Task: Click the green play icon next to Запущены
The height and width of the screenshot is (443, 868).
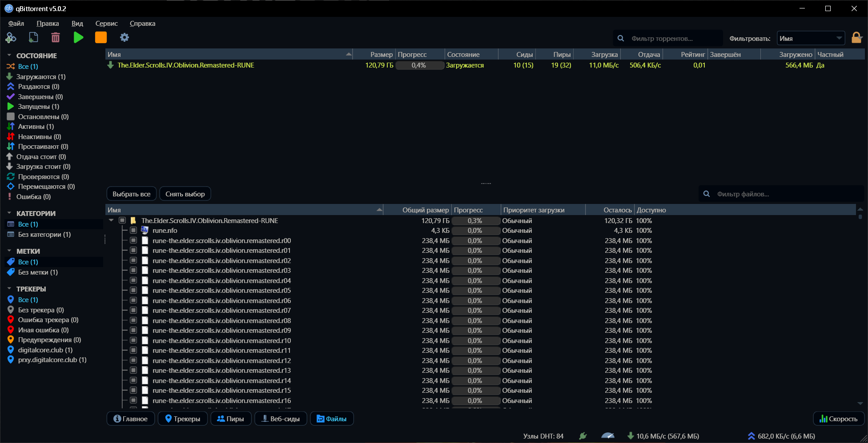Action: pos(11,107)
